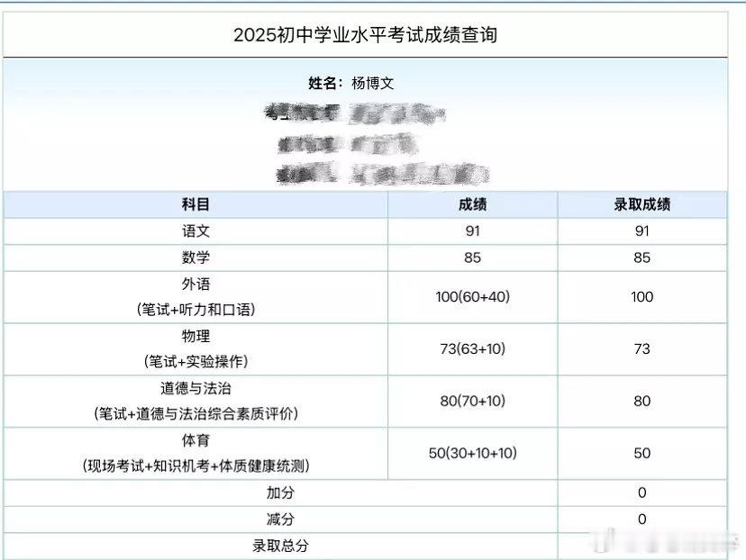Viewport: 746px width, 560px height.
Task: Select the 道德与法治 subject name
Action: [x=196, y=388]
